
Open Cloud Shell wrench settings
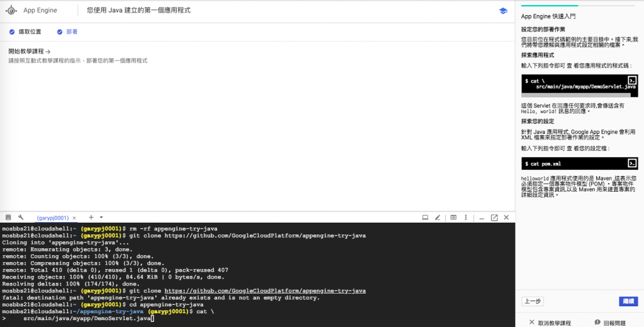21,218
